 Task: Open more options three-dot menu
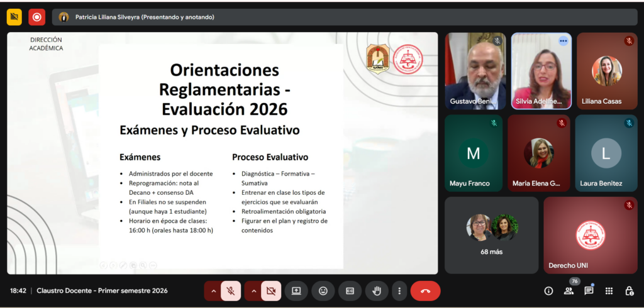pos(399,291)
